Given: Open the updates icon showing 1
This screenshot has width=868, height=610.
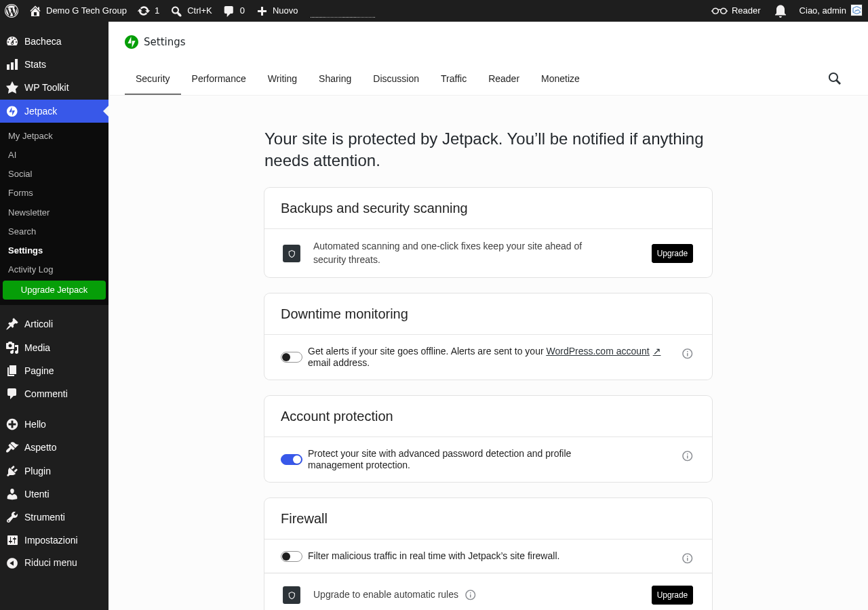Looking at the screenshot, I should 144,11.
